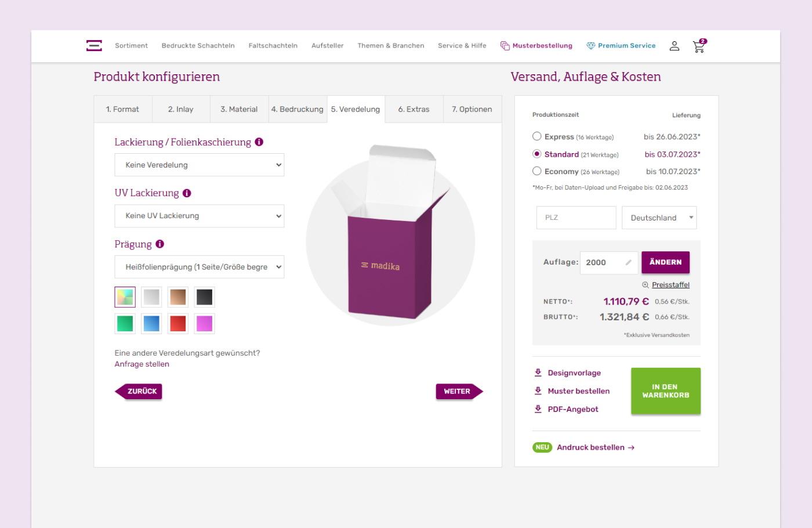This screenshot has height=528, width=812.
Task: Open the Preisstaffel link
Action: (670, 285)
